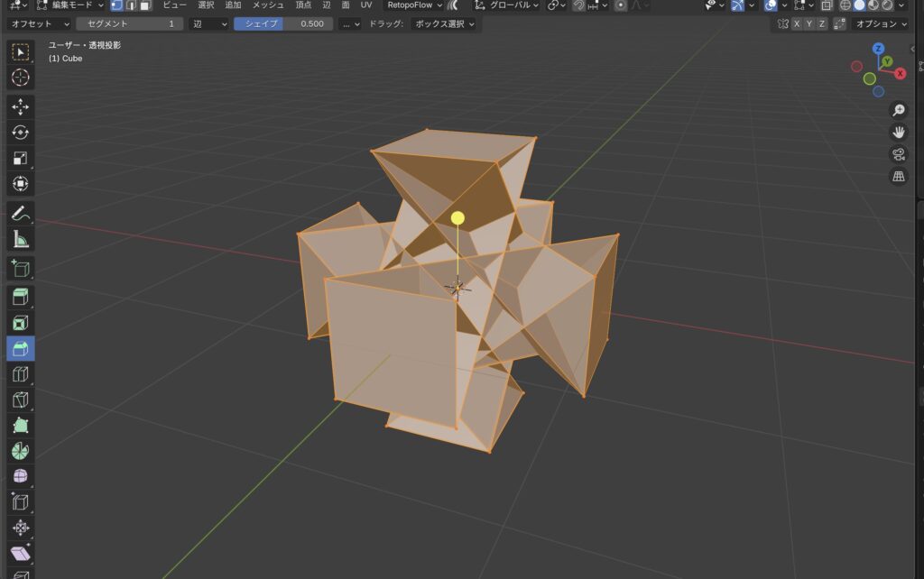Open the 選択 menu
Image resolution: width=924 pixels, height=579 pixels.
coord(207,5)
